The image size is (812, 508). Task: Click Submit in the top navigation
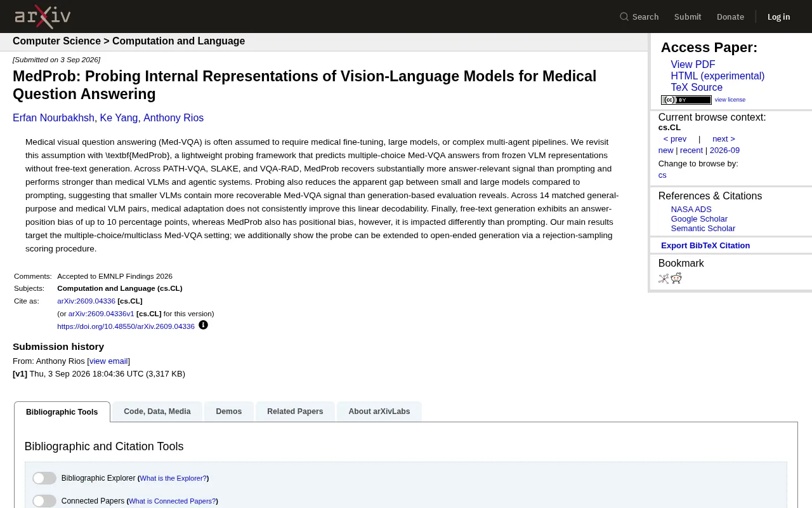(x=688, y=17)
